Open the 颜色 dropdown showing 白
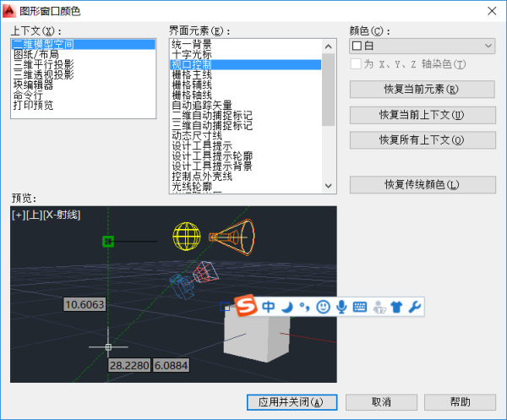This screenshot has height=420, width=507. click(422, 46)
